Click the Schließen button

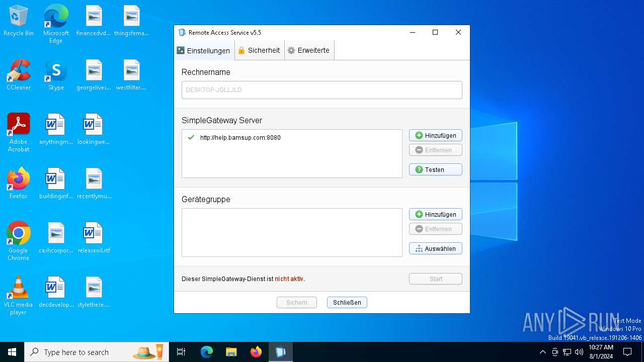[x=347, y=302]
